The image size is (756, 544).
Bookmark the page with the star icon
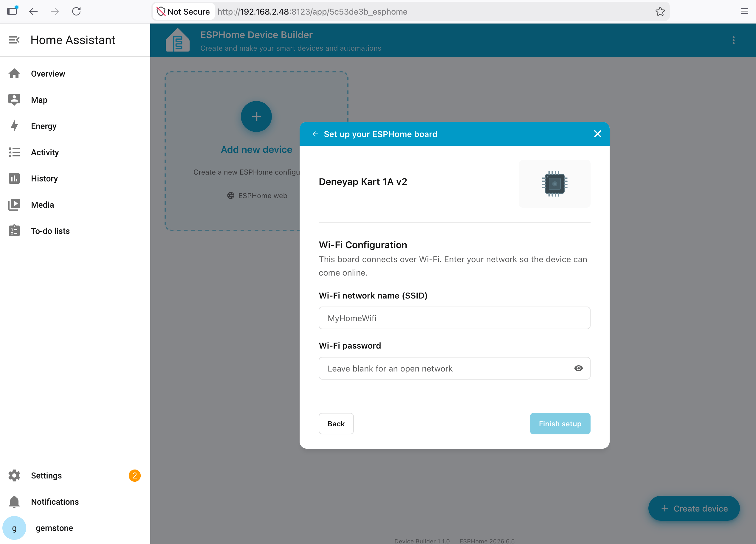(x=660, y=12)
